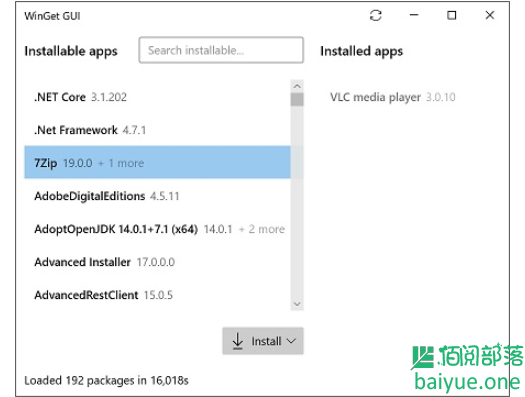Select .Net Framework 4.7.1 entry
The width and height of the screenshot is (525, 397).
(157, 130)
